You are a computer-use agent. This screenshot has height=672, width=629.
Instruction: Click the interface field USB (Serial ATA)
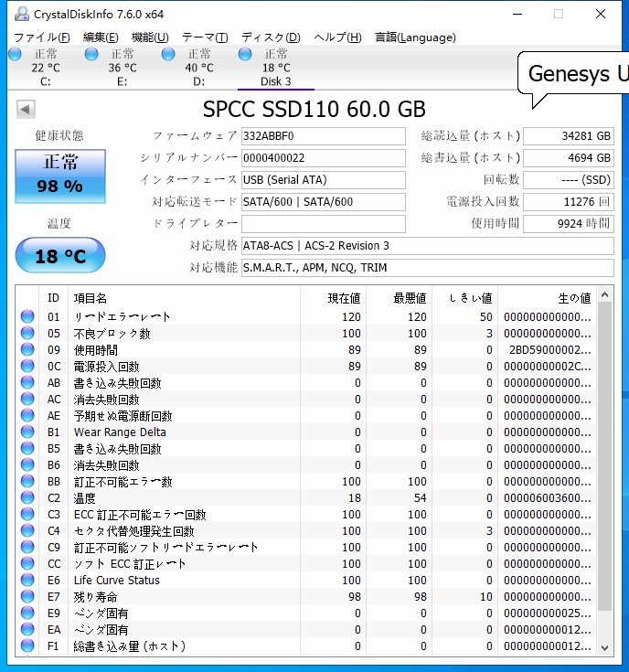[324, 179]
